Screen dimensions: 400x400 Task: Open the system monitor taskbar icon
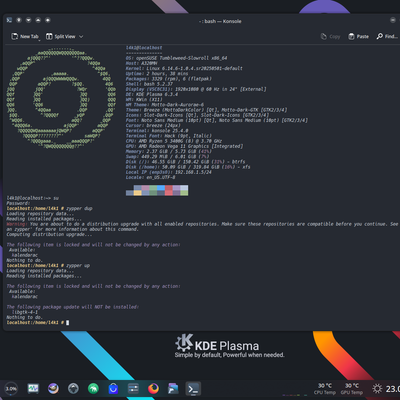[x=33, y=388]
